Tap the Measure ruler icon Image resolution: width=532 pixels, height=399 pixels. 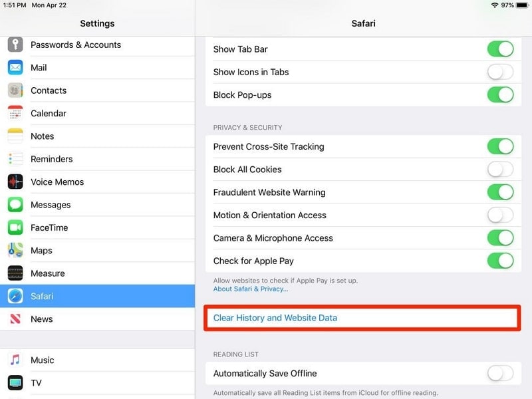pos(15,273)
